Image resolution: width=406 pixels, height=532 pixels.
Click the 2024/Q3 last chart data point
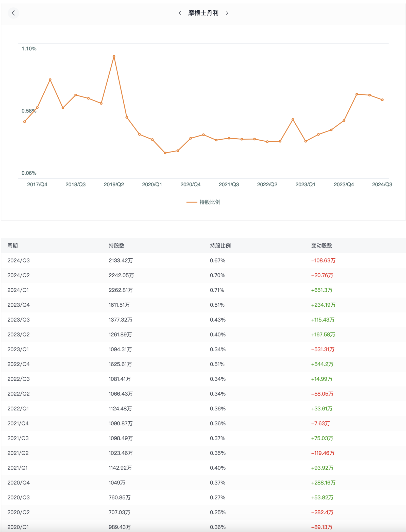tap(382, 100)
